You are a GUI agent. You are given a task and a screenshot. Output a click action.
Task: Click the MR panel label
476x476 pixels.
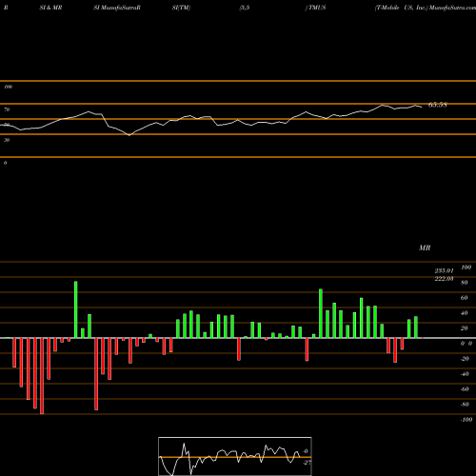tap(425, 248)
